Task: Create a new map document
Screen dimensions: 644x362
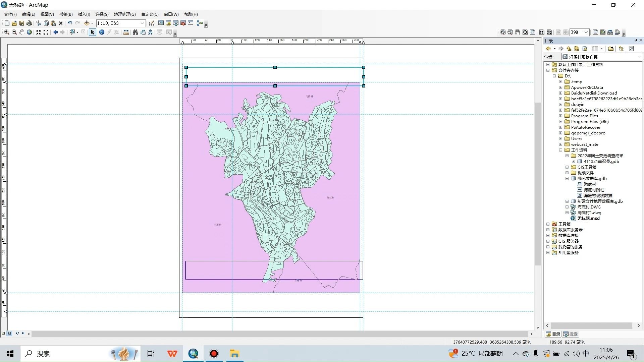Action: tap(7, 23)
